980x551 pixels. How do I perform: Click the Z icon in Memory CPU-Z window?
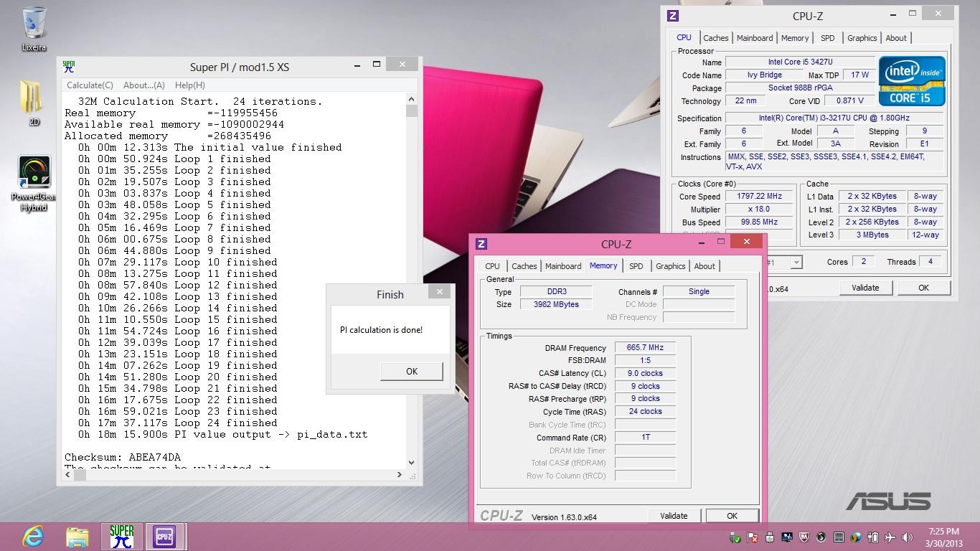pos(481,244)
